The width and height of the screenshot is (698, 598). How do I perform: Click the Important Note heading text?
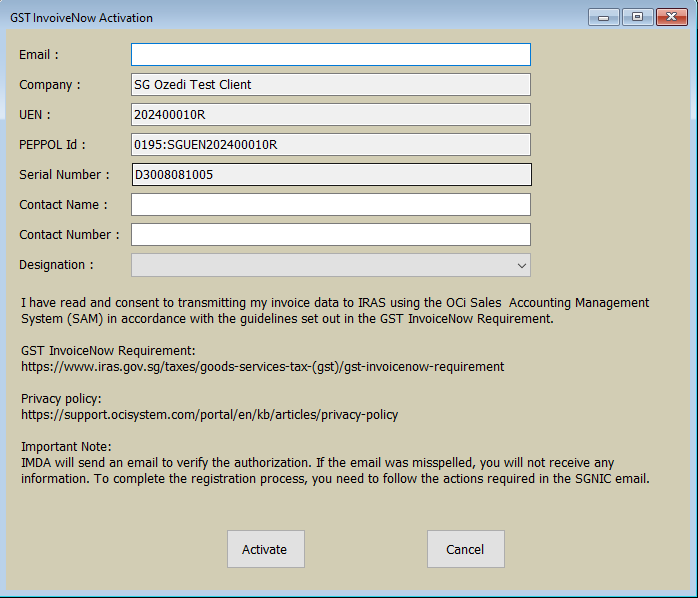[x=66, y=446]
